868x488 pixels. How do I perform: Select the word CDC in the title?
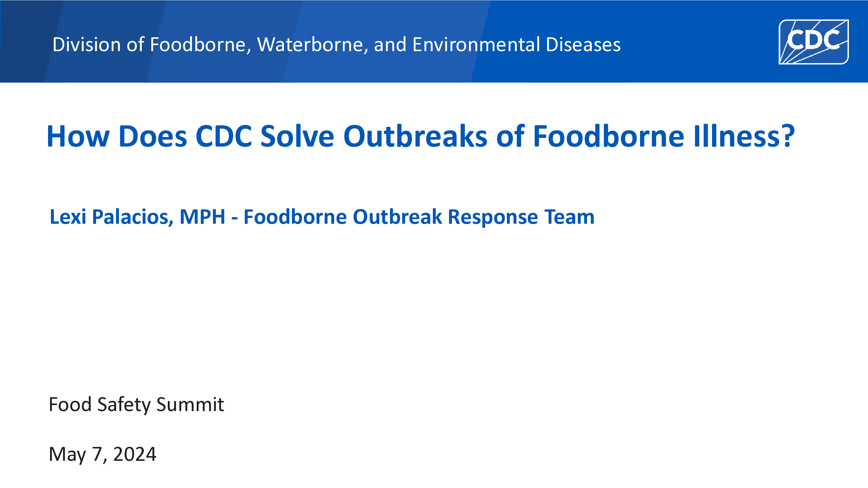coord(224,136)
